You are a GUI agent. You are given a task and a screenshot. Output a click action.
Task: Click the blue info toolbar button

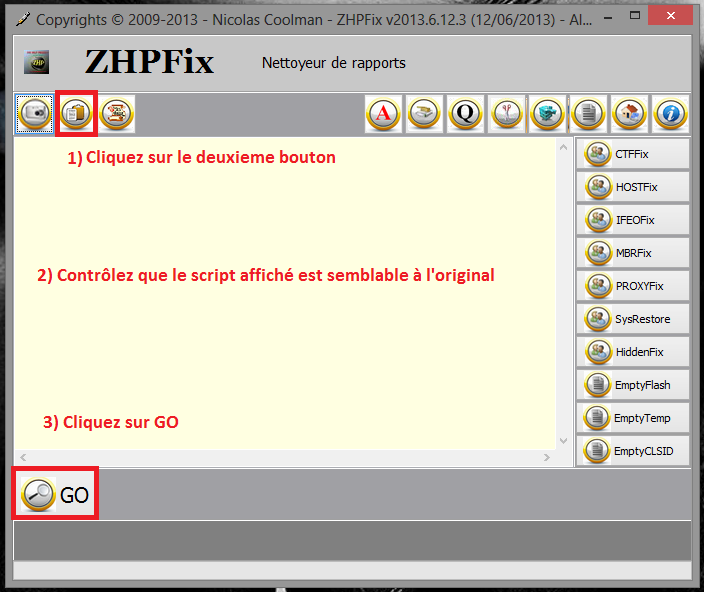point(670,114)
